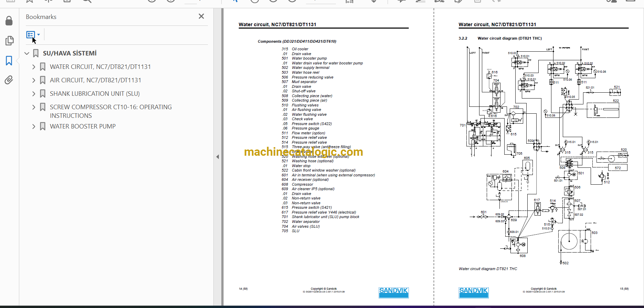The image size is (644, 308).
Task: Expand the SCREW COMPRESSOR CT10-16 bookmark
Action: (34, 107)
